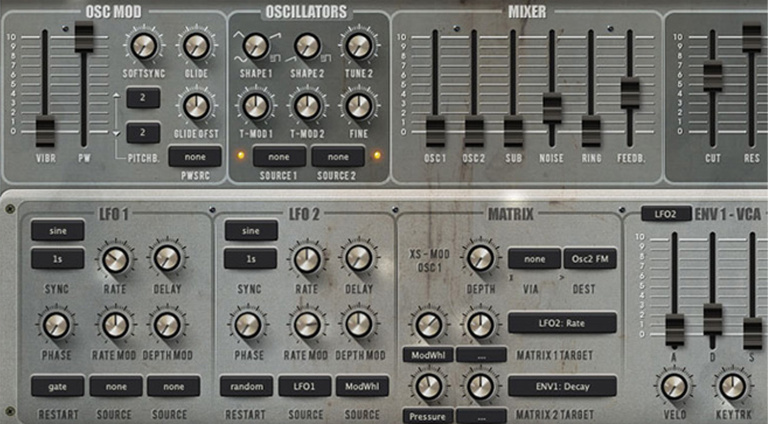Toggle the orange LED beside SOURCE 1
The image size is (768, 424).
pos(239,155)
